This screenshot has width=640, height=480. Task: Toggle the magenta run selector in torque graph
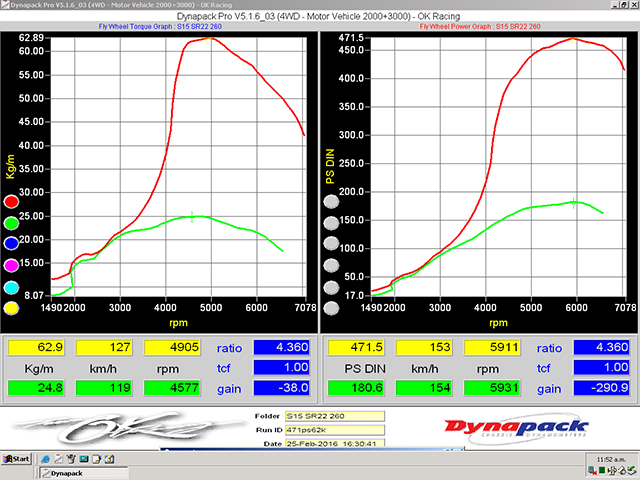(11, 266)
